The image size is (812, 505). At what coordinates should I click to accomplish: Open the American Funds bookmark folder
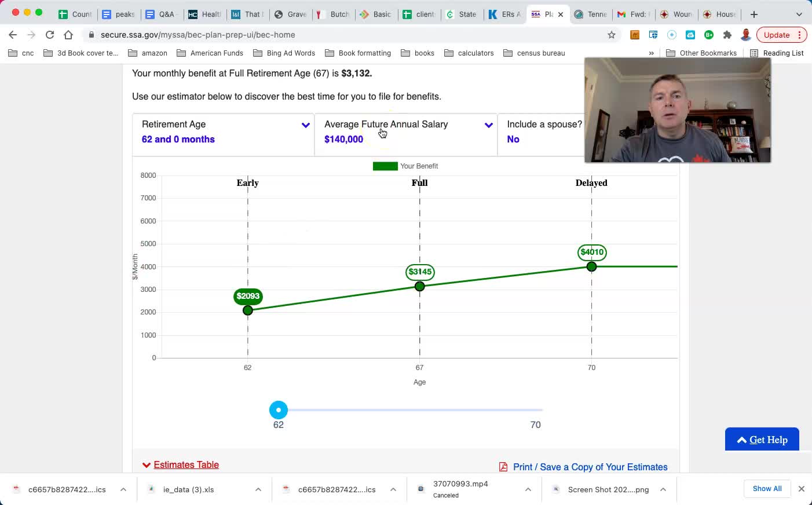click(x=210, y=53)
